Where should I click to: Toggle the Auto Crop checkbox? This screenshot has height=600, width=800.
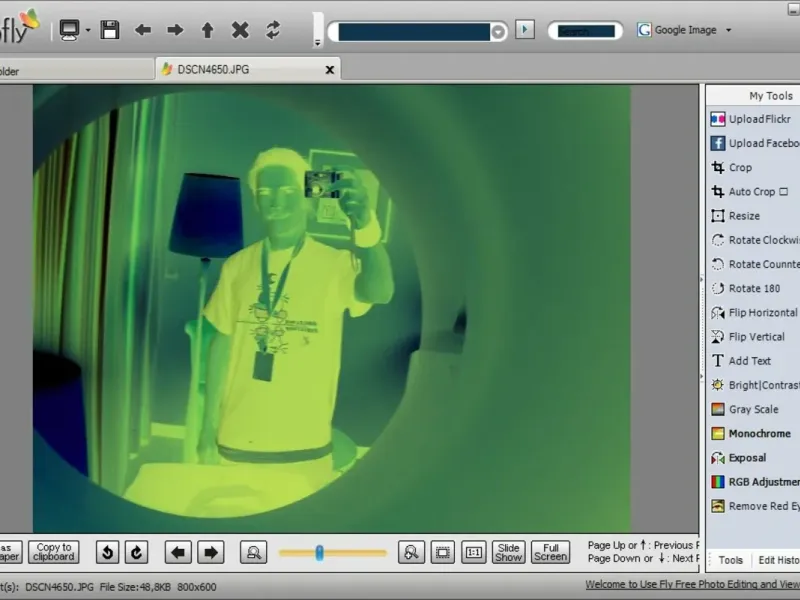[x=783, y=192]
